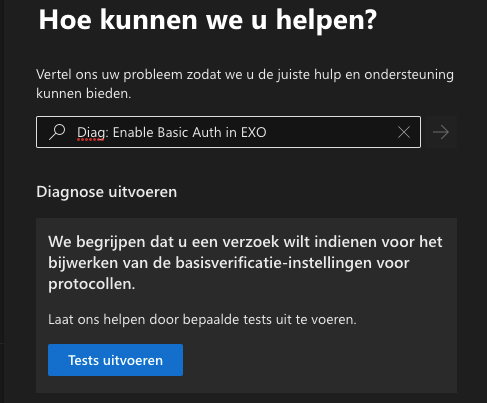Click the 'Laat ons helpen door bepaalde tests' text

click(202, 319)
